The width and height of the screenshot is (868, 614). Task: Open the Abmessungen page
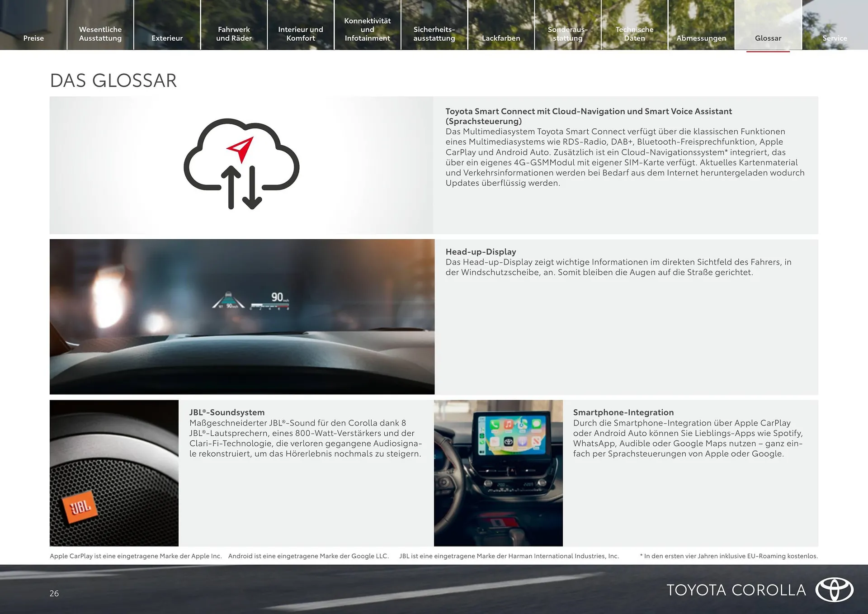click(x=701, y=38)
